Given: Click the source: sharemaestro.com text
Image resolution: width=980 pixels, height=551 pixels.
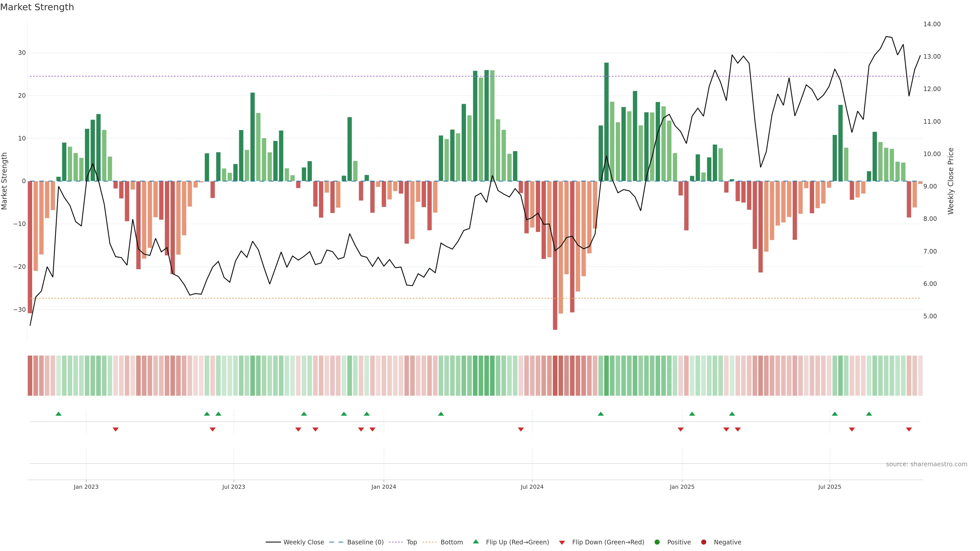Looking at the screenshot, I should coord(926,464).
